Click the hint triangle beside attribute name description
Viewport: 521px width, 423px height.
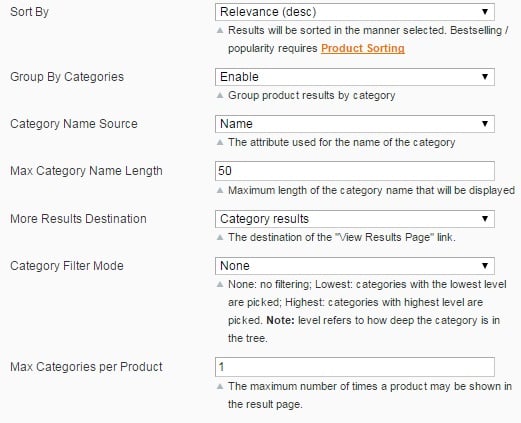click(x=220, y=142)
